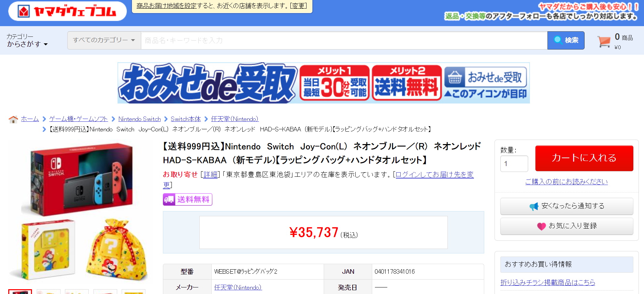Click the JAN code 0401178341016
The height and width of the screenshot is (294, 644).
pyautogui.click(x=395, y=272)
